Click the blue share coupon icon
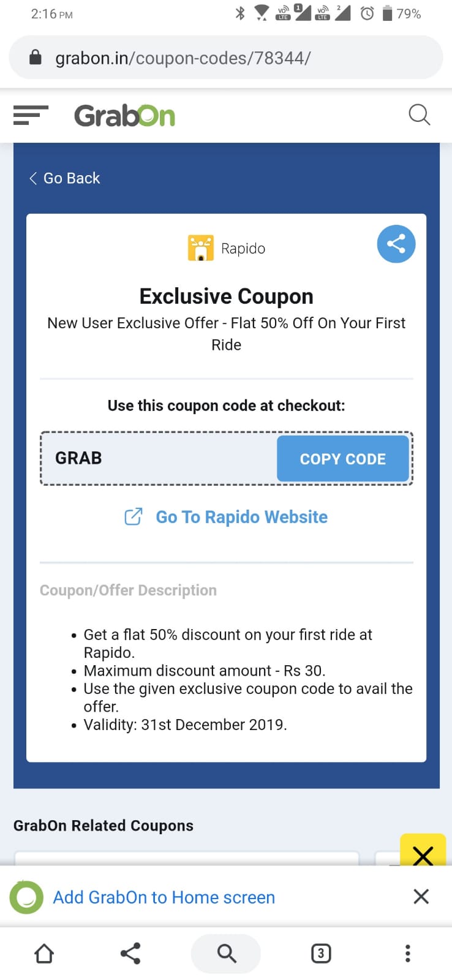This screenshot has height=980, width=452. [396, 244]
